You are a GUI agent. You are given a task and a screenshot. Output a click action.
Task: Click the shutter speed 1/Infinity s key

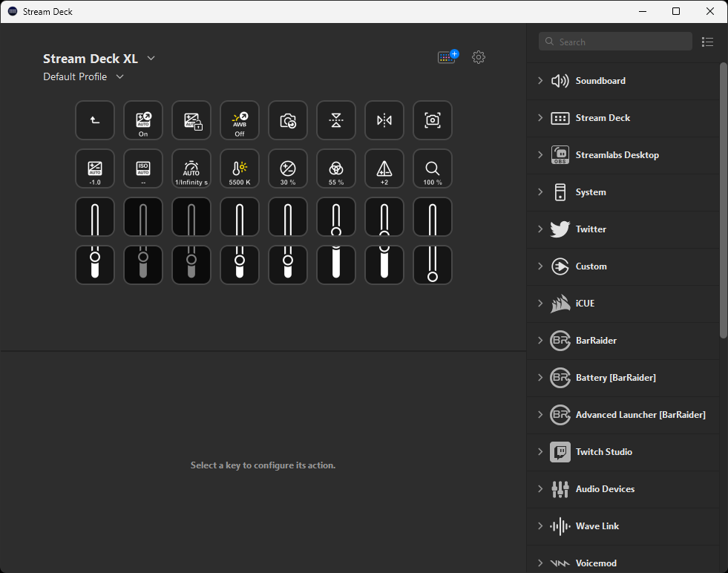point(191,168)
